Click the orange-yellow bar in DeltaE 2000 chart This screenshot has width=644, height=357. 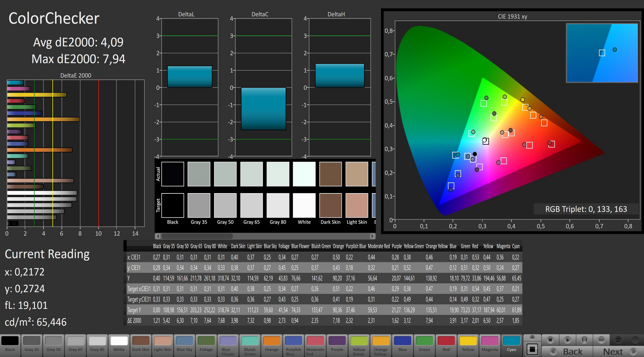43,119
